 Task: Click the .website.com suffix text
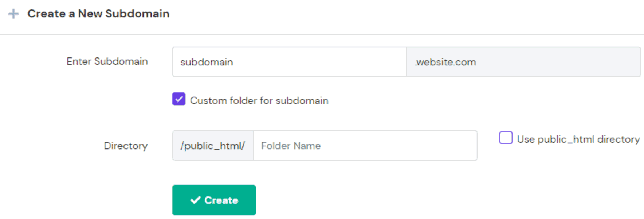click(x=445, y=62)
